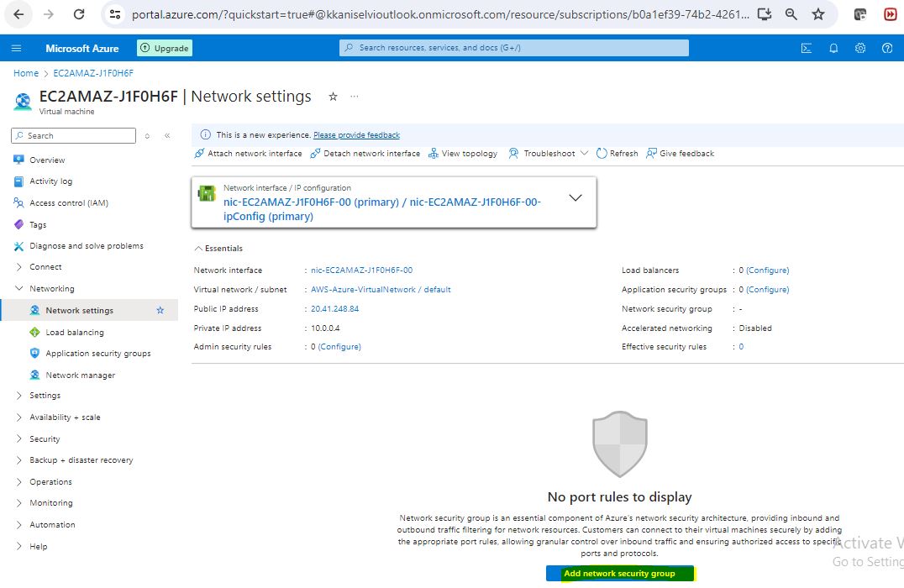The height and width of the screenshot is (588, 904).
Task: Open Cloud Shell from the top bar
Action: (x=807, y=48)
